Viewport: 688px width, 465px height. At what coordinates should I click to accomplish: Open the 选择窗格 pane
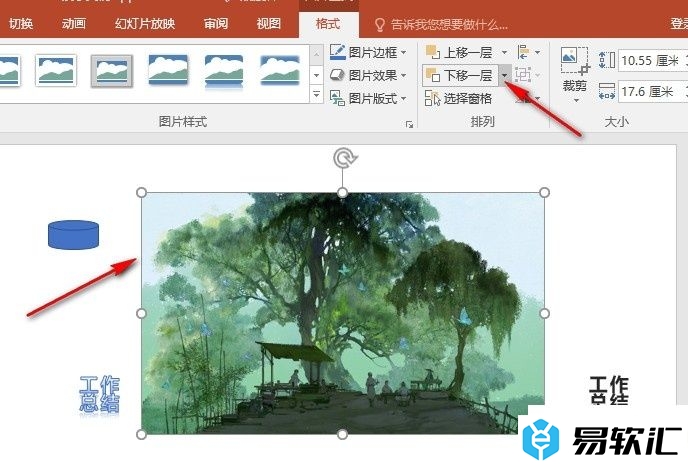[459, 99]
